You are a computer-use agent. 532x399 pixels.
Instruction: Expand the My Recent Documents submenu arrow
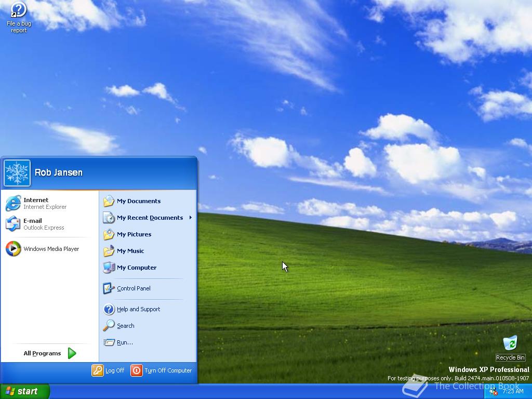coord(191,218)
